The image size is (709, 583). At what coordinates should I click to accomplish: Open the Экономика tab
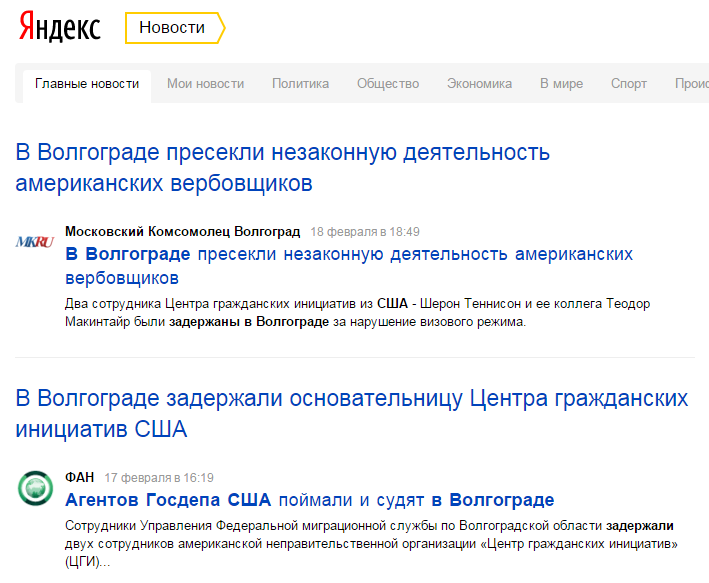coord(479,84)
